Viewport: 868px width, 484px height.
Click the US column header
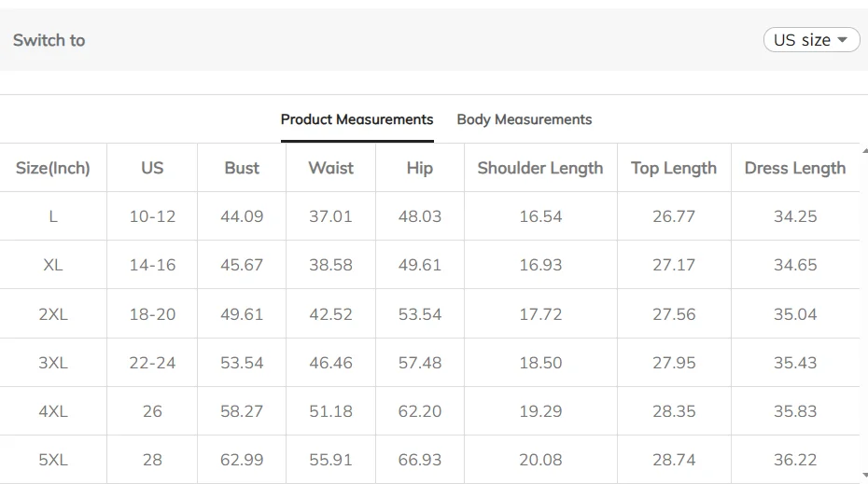point(152,168)
